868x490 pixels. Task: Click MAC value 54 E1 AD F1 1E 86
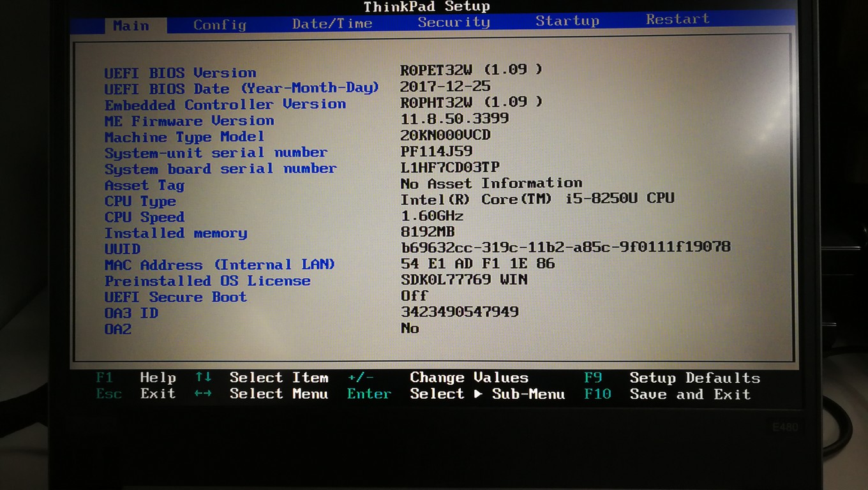pyautogui.click(x=477, y=263)
